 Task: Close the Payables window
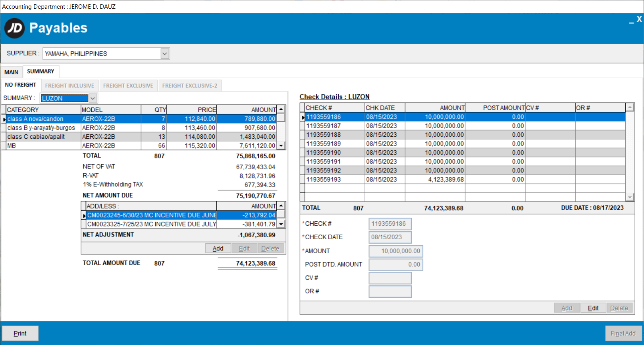tap(639, 19)
